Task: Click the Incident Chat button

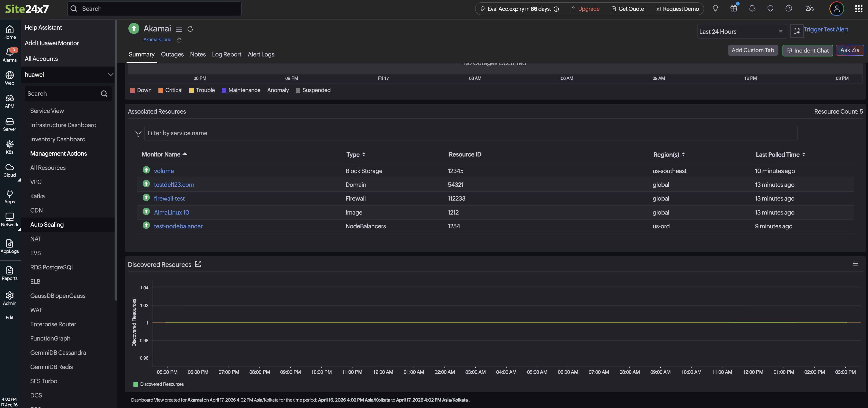Action: point(807,50)
